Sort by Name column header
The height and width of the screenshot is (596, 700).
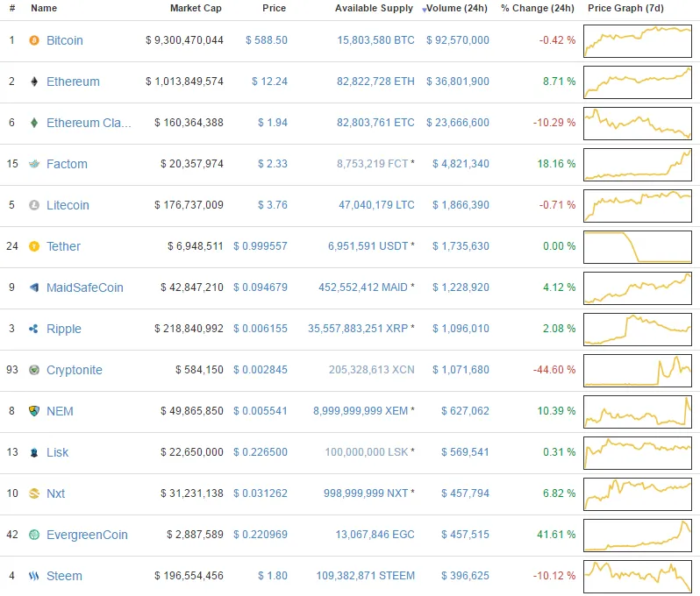(x=44, y=8)
